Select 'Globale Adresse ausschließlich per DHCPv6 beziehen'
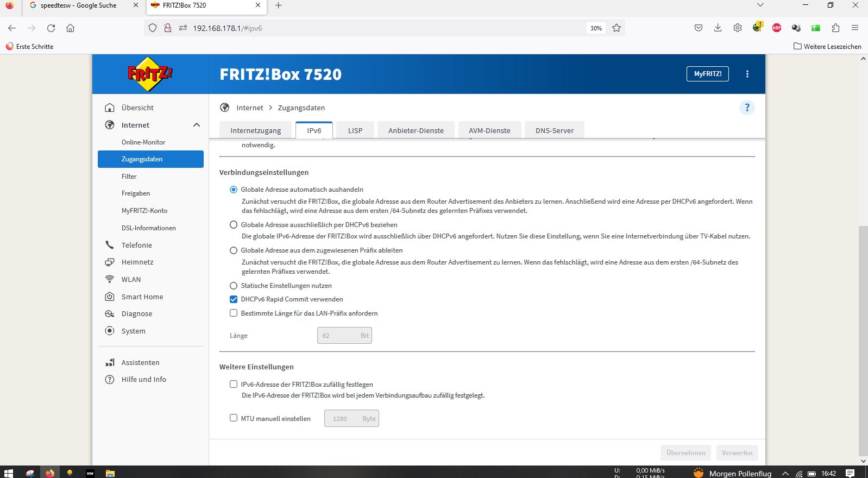The height and width of the screenshot is (478, 868). 234,224
